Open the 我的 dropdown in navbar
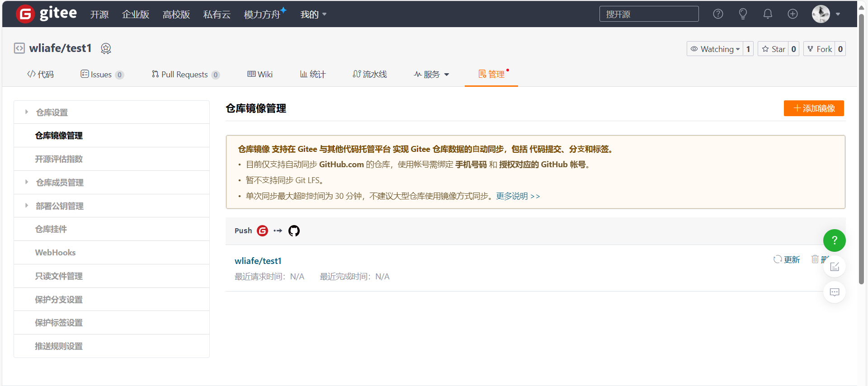Viewport: 868px width, 386px height. click(313, 14)
